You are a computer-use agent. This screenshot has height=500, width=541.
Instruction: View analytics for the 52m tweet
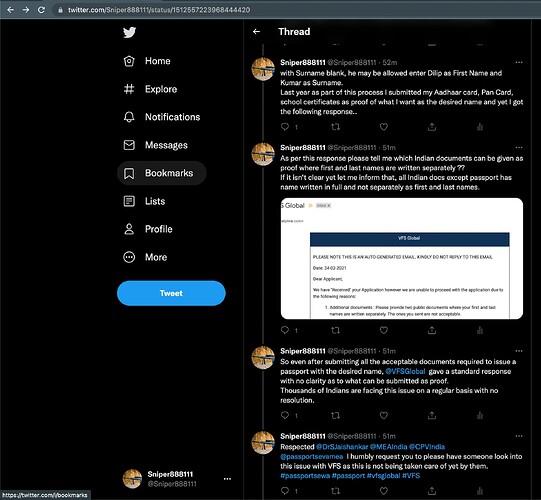tap(480, 127)
